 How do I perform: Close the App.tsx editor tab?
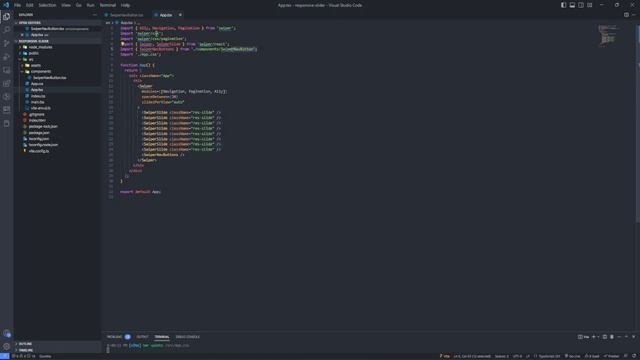180,15
